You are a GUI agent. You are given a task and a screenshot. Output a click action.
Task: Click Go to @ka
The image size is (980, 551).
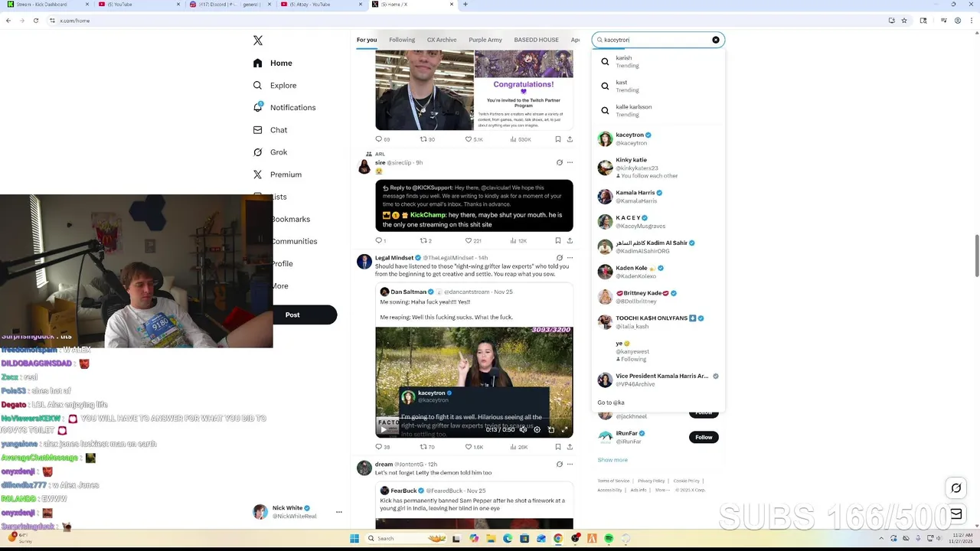[611, 402]
